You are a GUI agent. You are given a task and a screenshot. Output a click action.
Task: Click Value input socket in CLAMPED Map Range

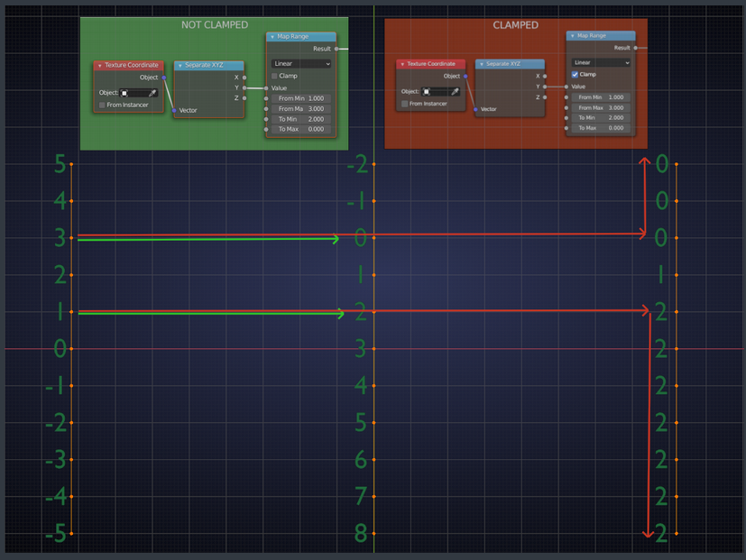coord(566,87)
